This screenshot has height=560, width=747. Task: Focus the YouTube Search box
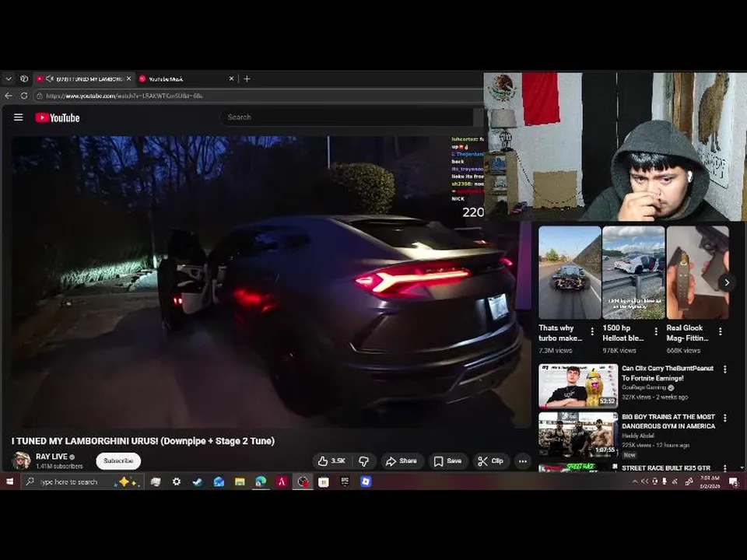347,117
